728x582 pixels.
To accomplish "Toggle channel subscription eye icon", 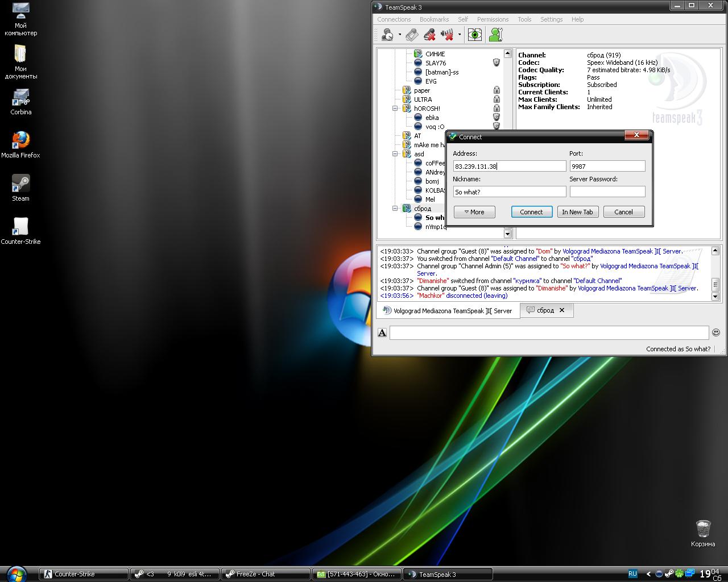I will click(x=474, y=35).
